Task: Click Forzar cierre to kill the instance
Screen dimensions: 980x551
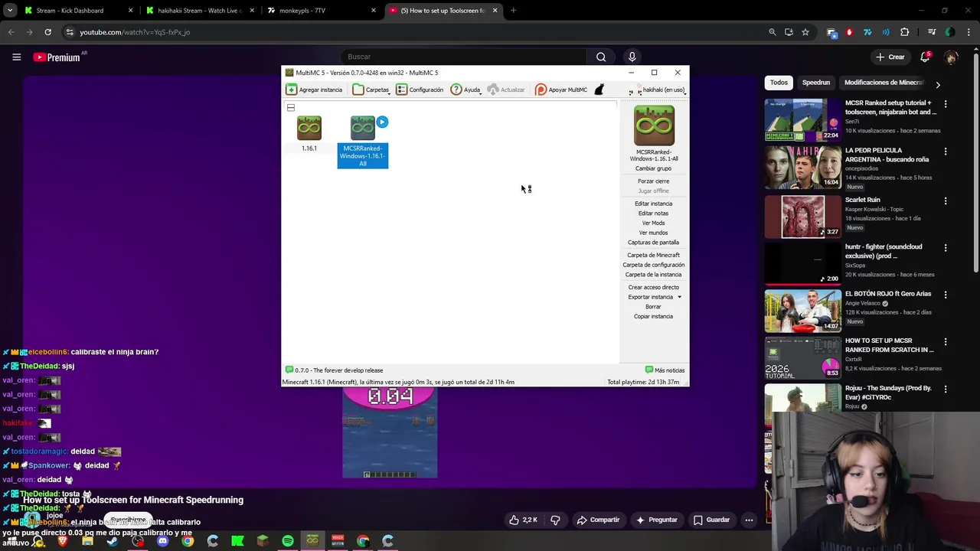Action: click(653, 181)
